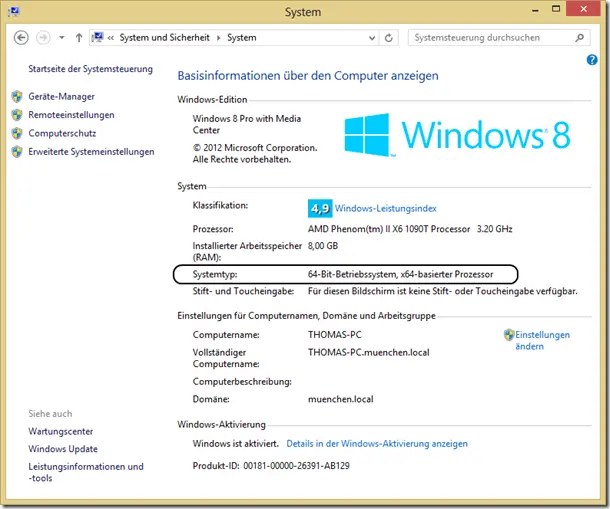Maximize the System window
The width and height of the screenshot is (610, 509).
point(556,9)
